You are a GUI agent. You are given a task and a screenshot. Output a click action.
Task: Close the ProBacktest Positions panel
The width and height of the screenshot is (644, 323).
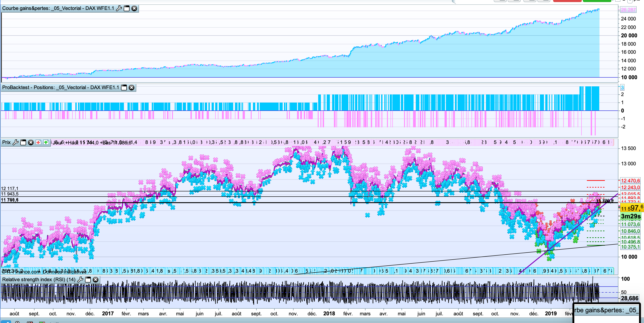(132, 87)
